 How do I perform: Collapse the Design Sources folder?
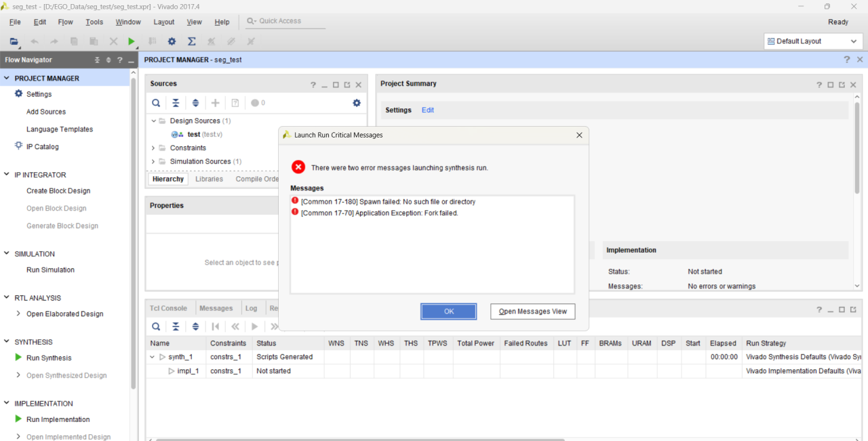tap(153, 121)
